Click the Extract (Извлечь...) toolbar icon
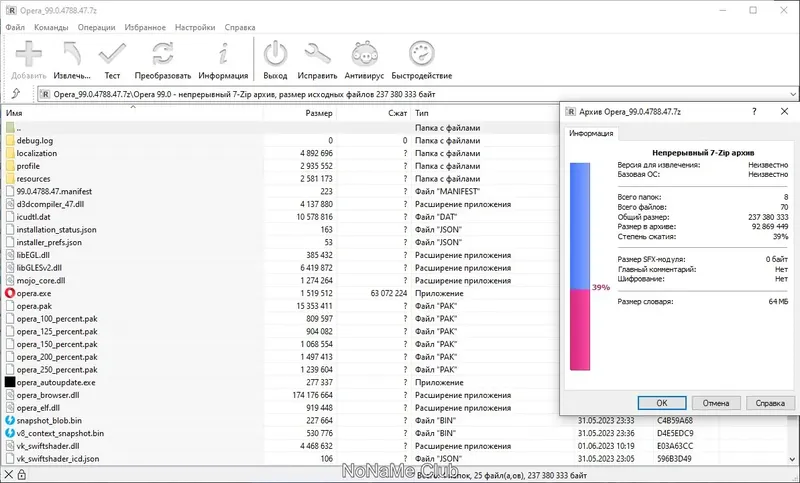Screen dimensions: 800x483 [72, 54]
